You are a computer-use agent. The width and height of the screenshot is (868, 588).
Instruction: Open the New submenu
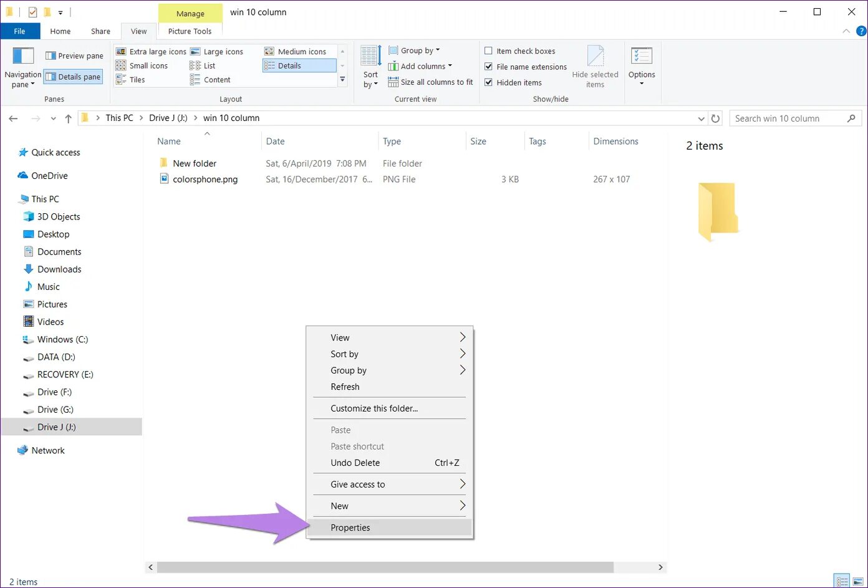pos(390,506)
